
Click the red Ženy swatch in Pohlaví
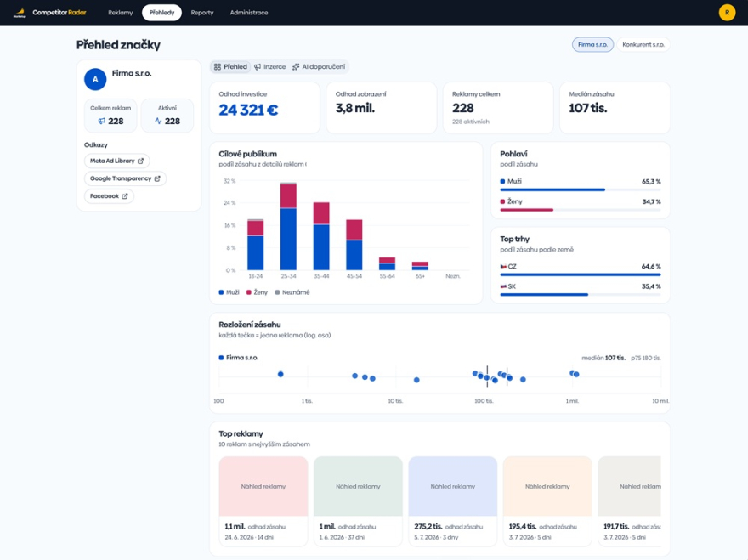point(502,201)
